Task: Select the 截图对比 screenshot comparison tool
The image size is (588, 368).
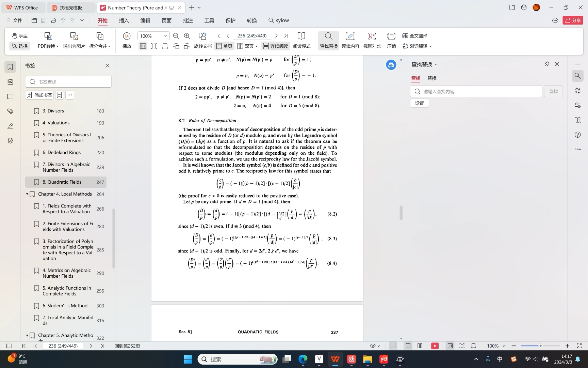Action: click(372, 40)
